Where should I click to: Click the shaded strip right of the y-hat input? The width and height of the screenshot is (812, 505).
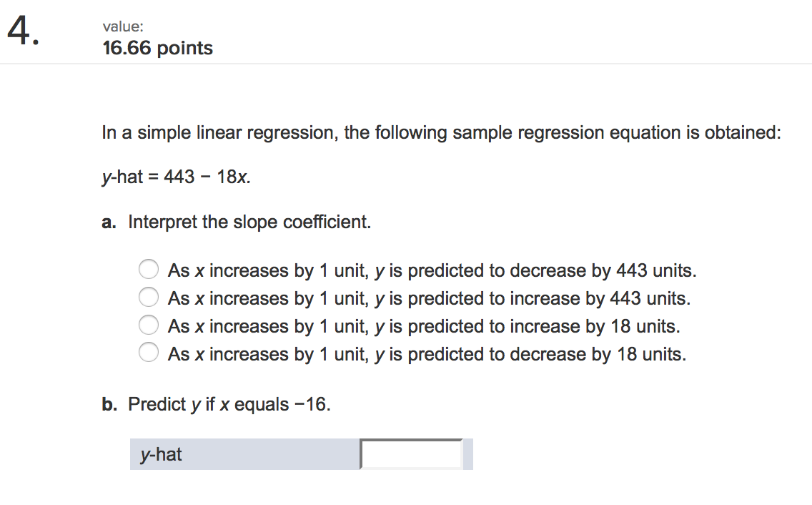point(468,454)
